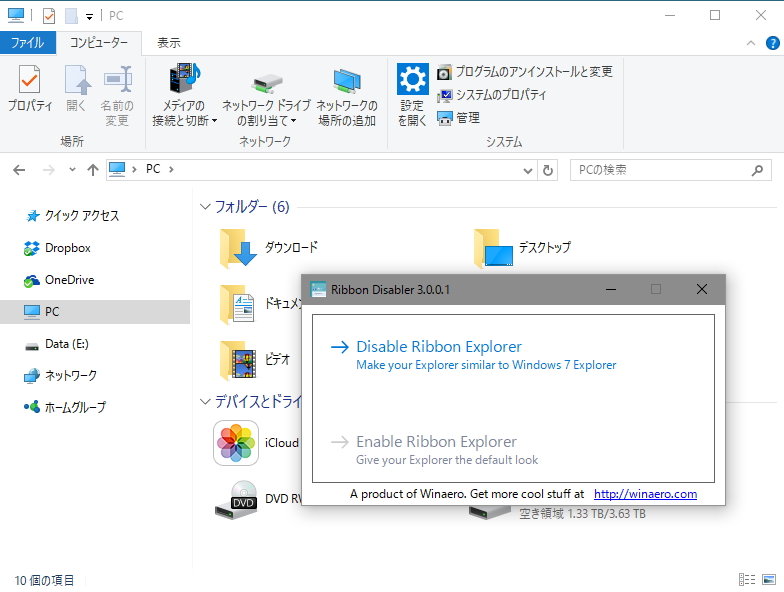Select PC in the navigation pane

[95, 312]
